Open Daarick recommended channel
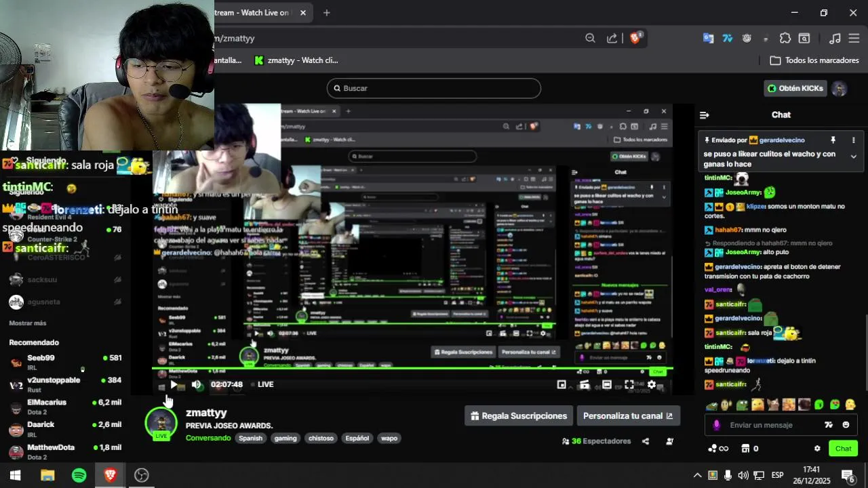 [65, 429]
